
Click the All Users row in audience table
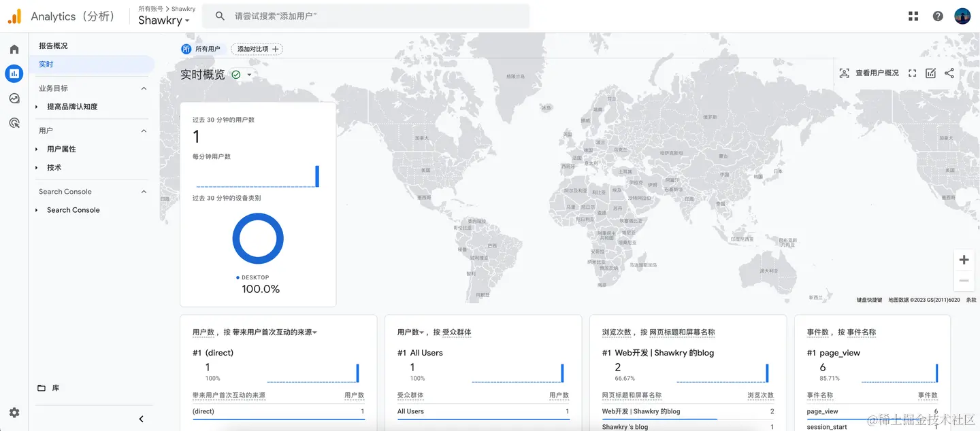[483, 411]
